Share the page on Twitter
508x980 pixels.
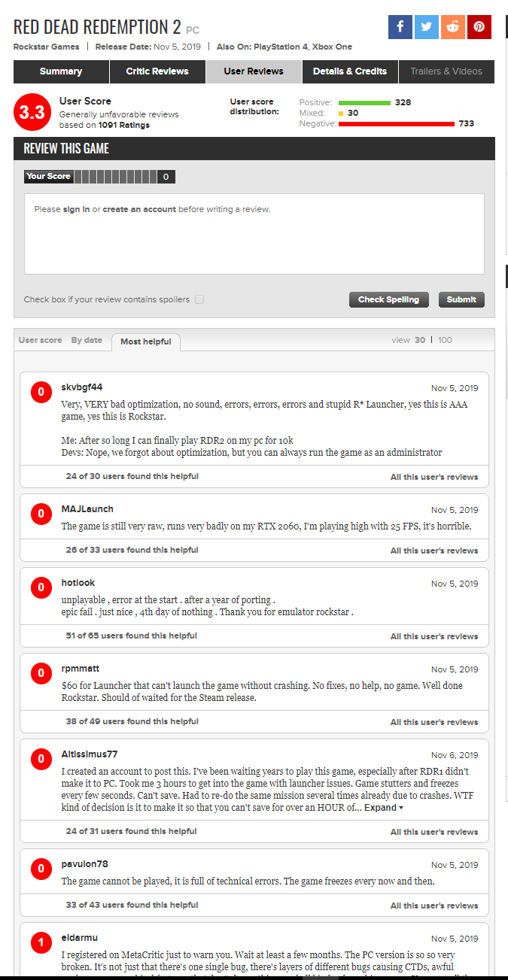pos(427,27)
